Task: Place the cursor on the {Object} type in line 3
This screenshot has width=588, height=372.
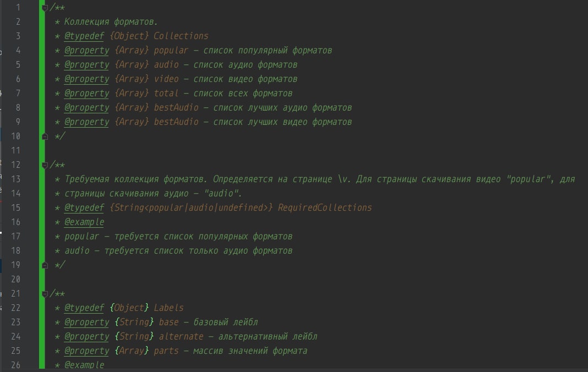Action: coord(132,36)
